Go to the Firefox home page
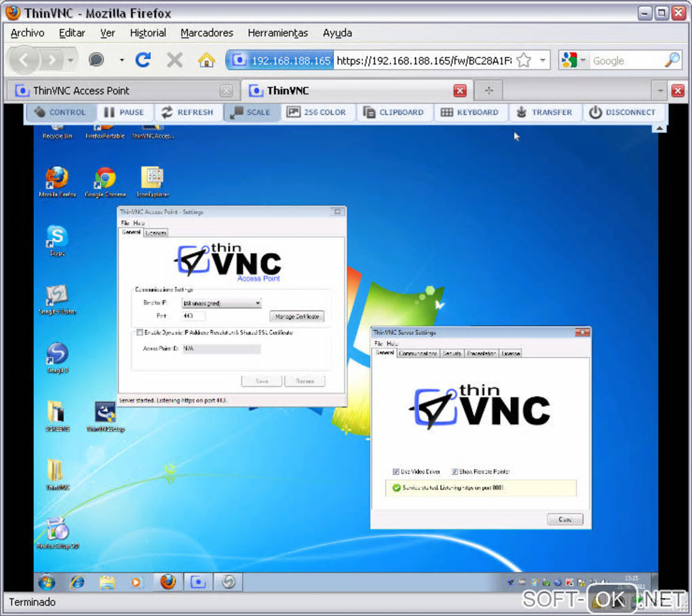The width and height of the screenshot is (692, 616). [206, 60]
